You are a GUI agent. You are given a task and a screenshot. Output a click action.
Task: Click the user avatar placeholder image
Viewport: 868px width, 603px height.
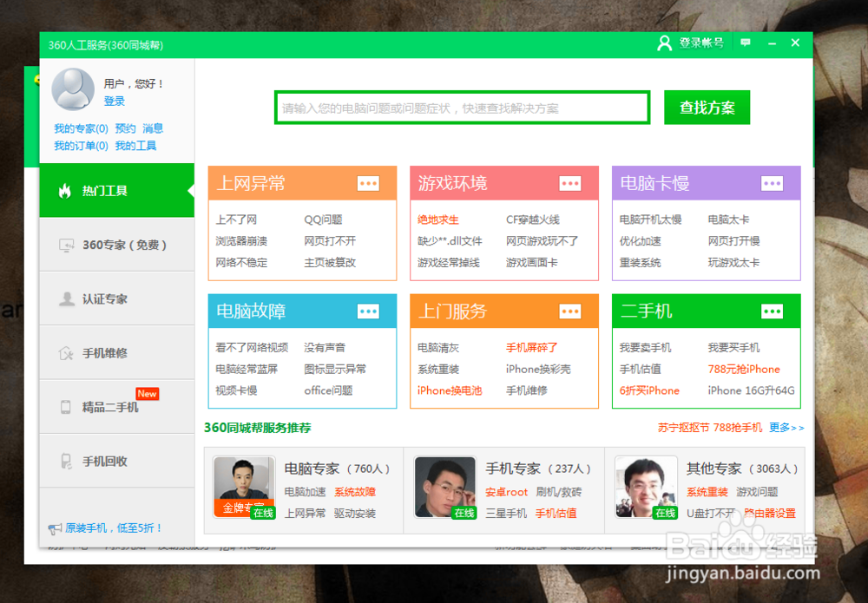tap(73, 89)
